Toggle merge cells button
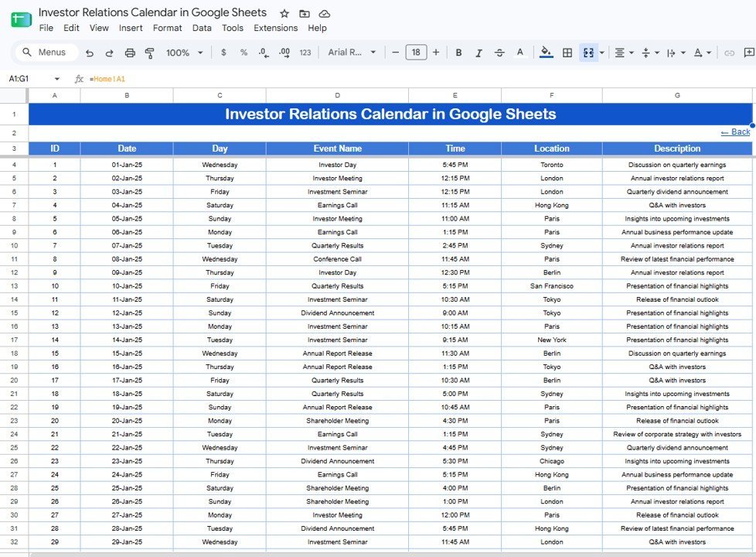The image size is (756, 557). click(x=588, y=53)
